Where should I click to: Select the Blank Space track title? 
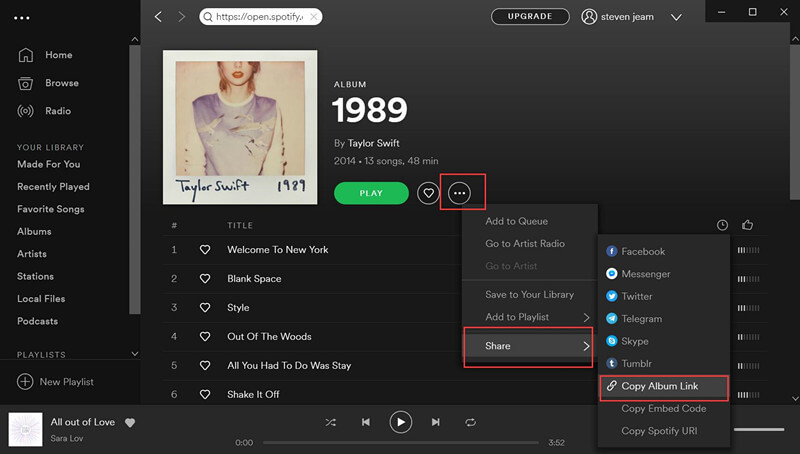[x=254, y=279]
